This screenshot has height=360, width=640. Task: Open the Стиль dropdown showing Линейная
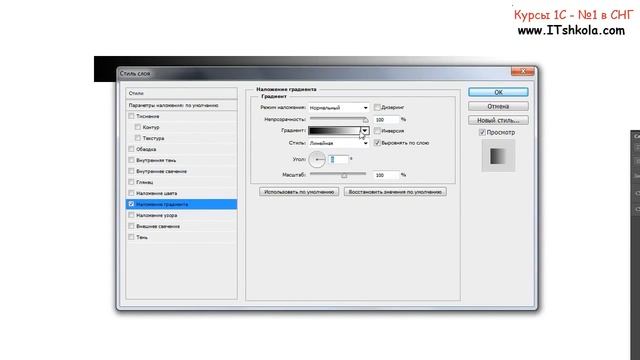339,143
